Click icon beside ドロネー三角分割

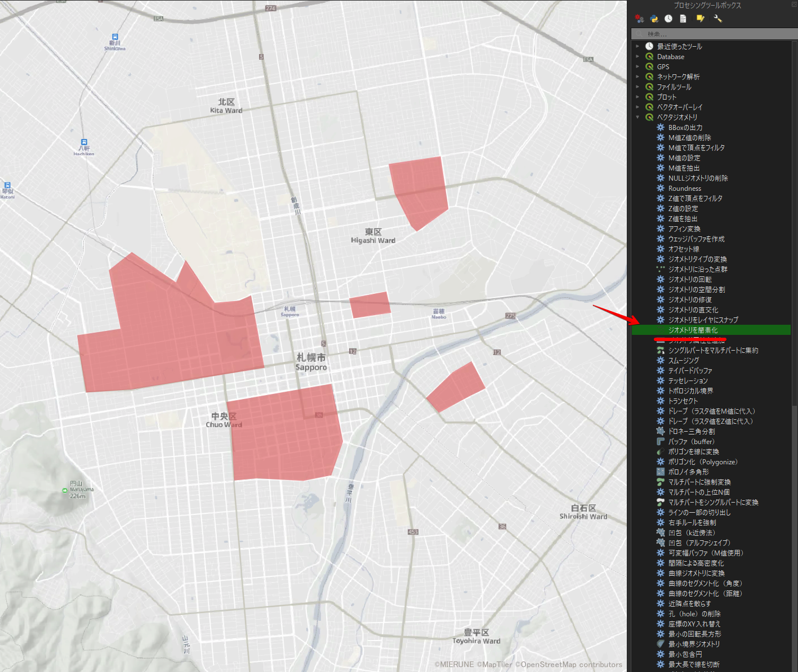pos(661,431)
